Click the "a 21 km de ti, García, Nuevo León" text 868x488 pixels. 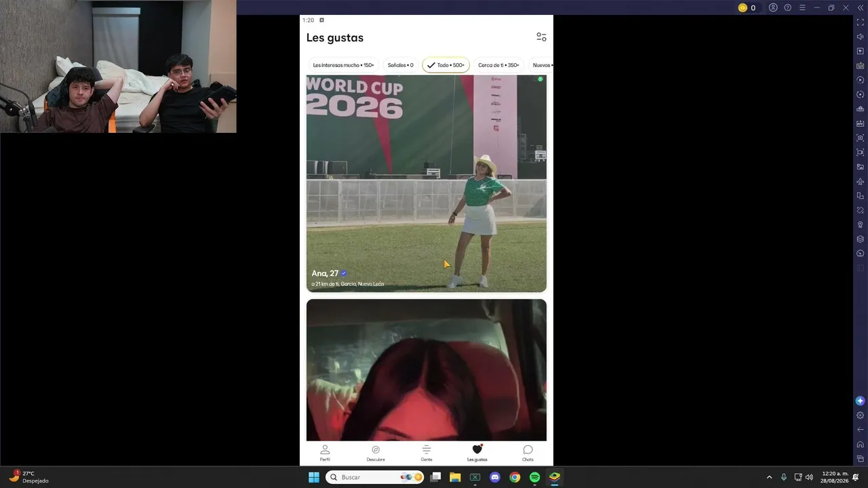(348, 284)
